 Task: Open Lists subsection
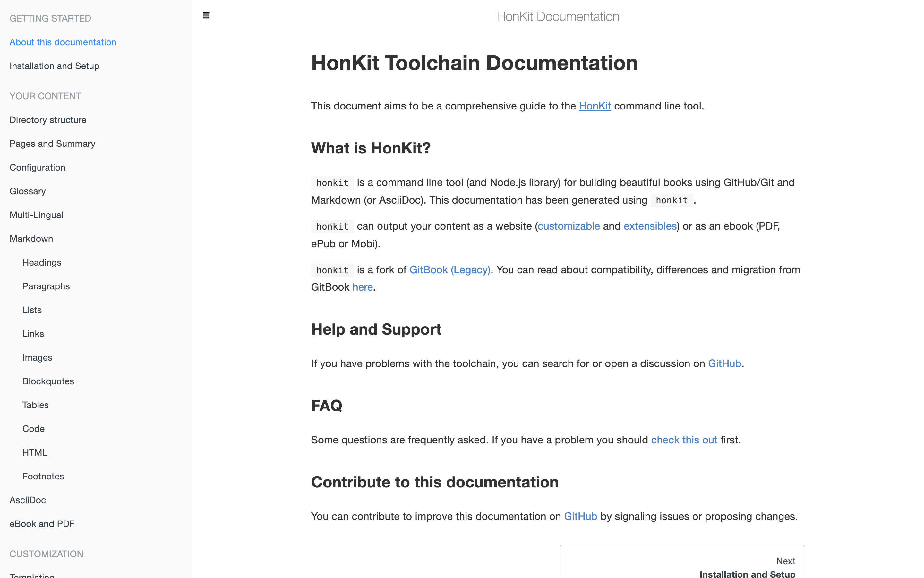coord(32,310)
